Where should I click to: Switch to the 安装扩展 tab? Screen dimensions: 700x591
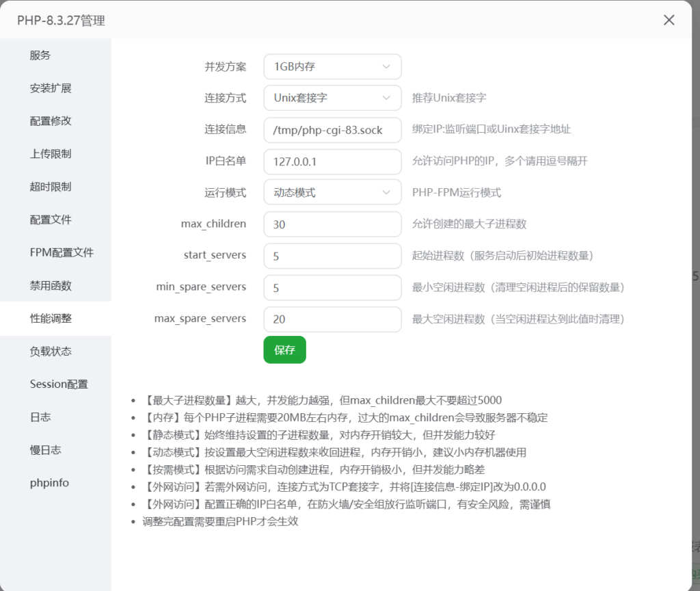coord(51,88)
